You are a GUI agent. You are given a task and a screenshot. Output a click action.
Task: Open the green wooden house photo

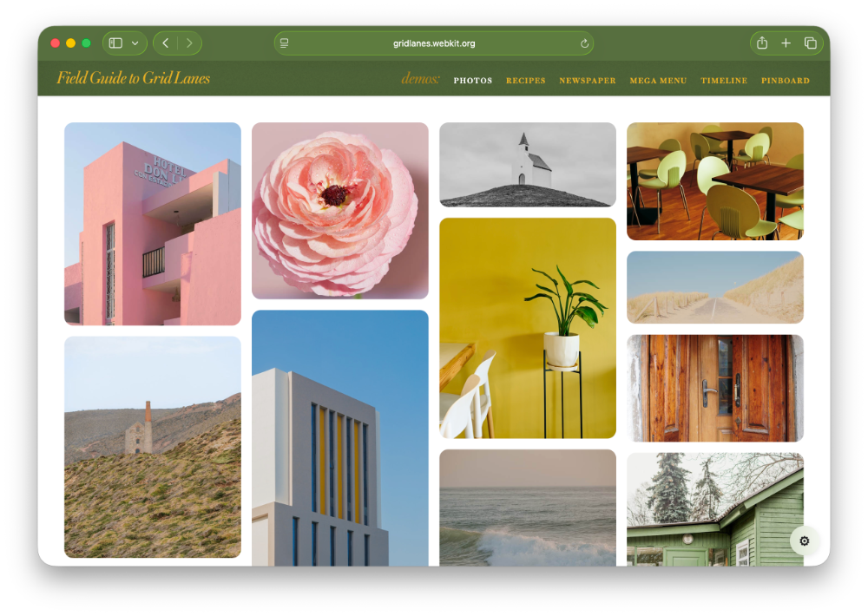tap(714, 509)
